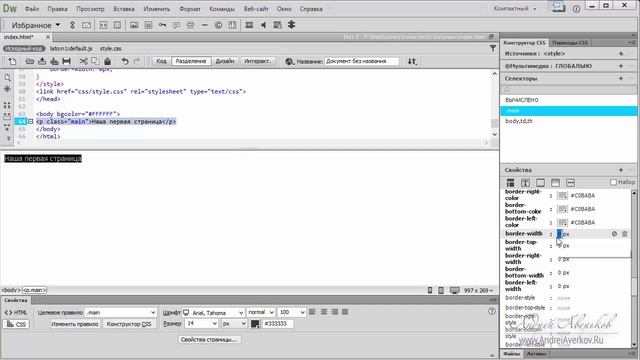The width and height of the screenshot is (640, 360).
Task: Insert an image from the Insert toolbar
Action: click(133, 25)
